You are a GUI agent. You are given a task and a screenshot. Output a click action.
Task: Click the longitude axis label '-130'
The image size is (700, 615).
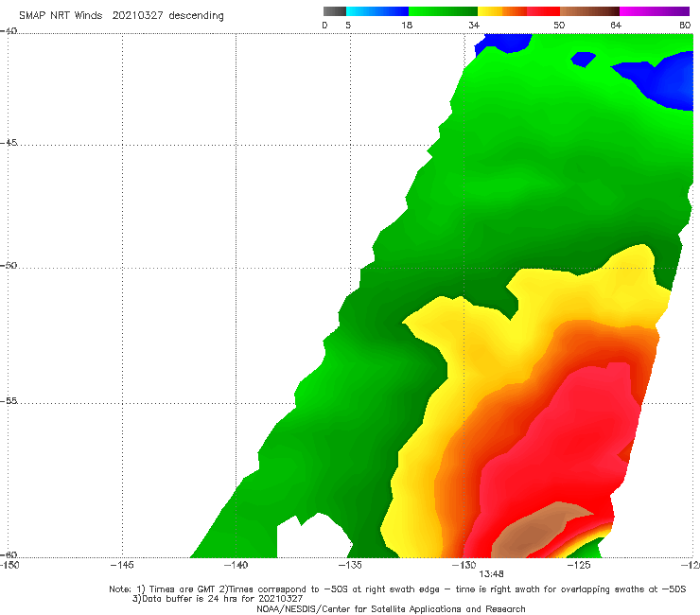[x=464, y=565]
